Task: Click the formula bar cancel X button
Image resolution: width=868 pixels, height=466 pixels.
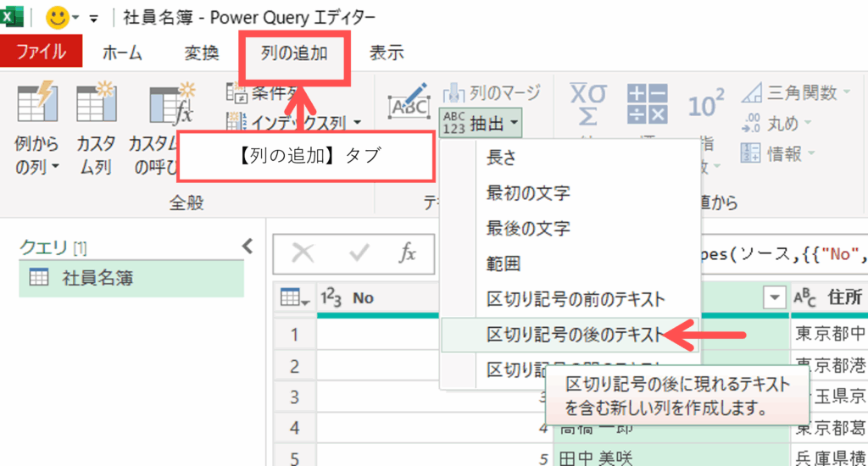Action: [303, 253]
